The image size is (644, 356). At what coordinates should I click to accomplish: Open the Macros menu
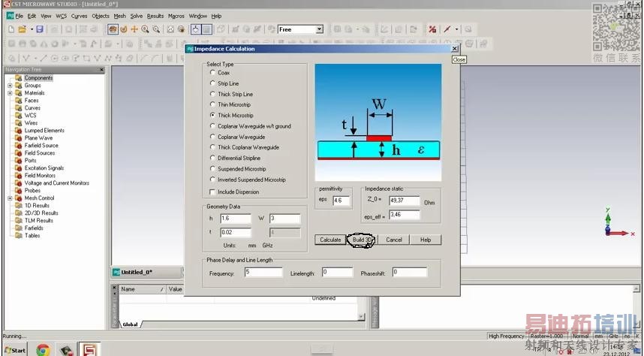click(176, 16)
